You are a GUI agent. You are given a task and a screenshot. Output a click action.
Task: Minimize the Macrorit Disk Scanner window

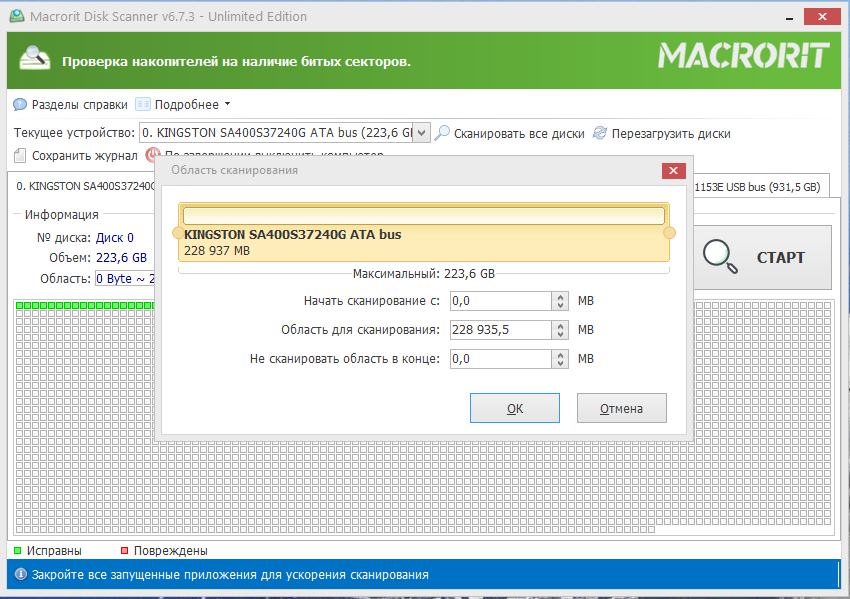[789, 17]
